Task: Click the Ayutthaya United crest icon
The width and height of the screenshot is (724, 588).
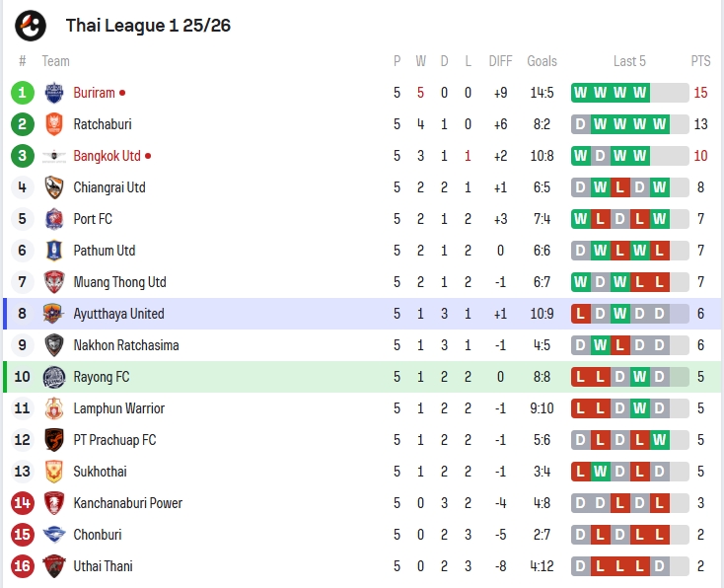Action: click(x=53, y=314)
